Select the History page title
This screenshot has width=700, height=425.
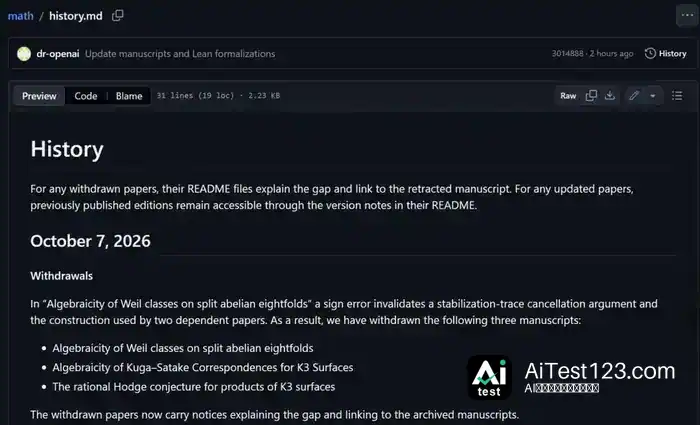(x=67, y=149)
